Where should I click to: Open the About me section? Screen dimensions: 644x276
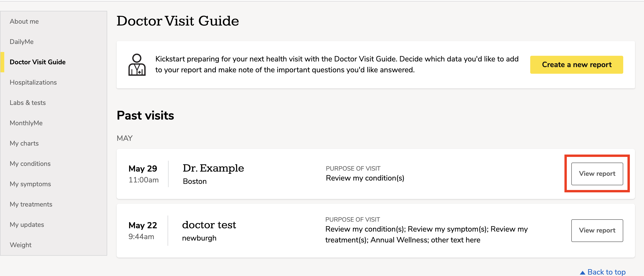[x=24, y=21]
